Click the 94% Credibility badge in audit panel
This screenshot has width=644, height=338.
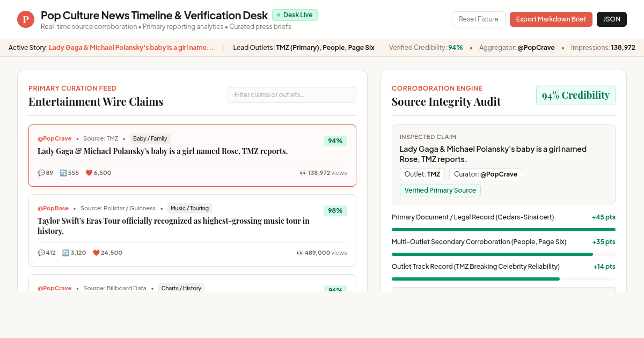[576, 95]
